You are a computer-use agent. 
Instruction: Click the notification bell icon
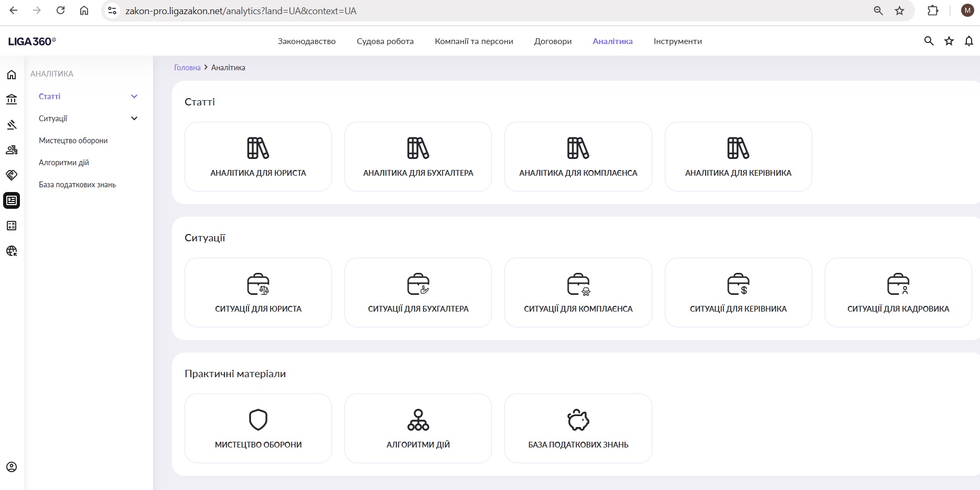point(968,41)
